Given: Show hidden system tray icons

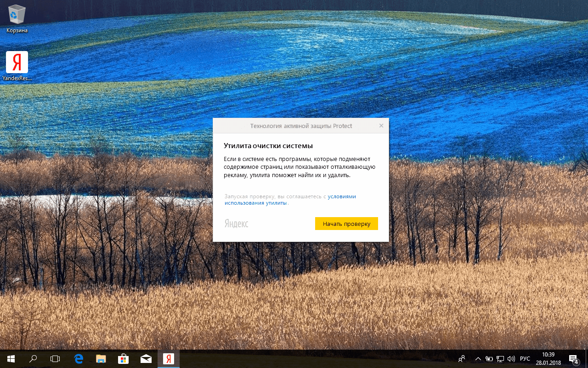Looking at the screenshot, I should coord(478,359).
